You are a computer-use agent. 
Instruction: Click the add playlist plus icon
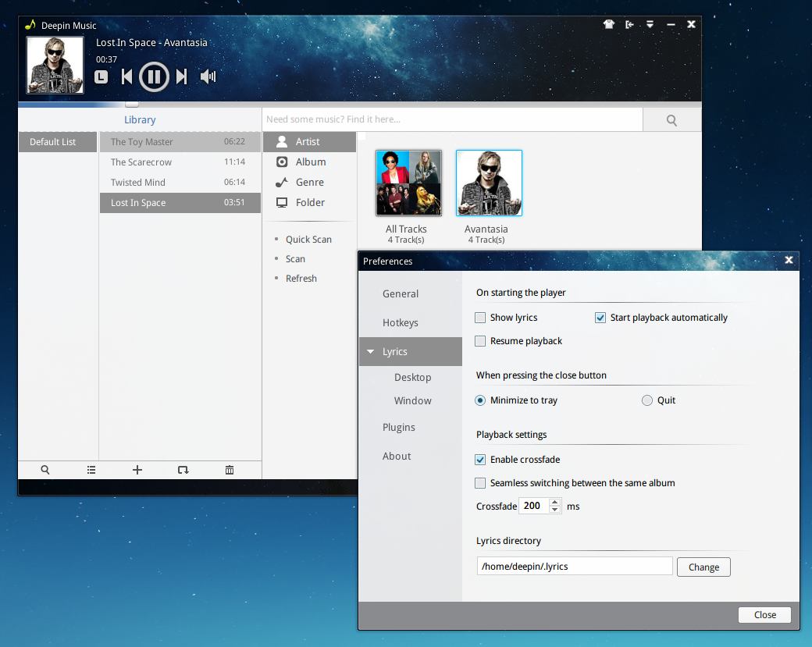pyautogui.click(x=137, y=469)
